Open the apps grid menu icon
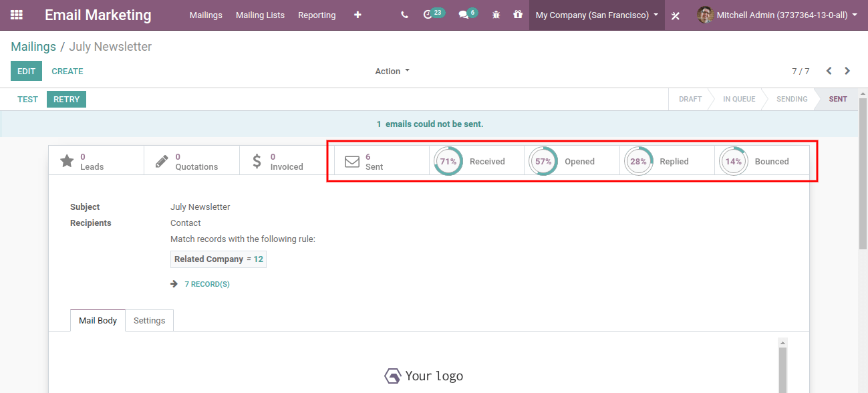 coord(17,15)
